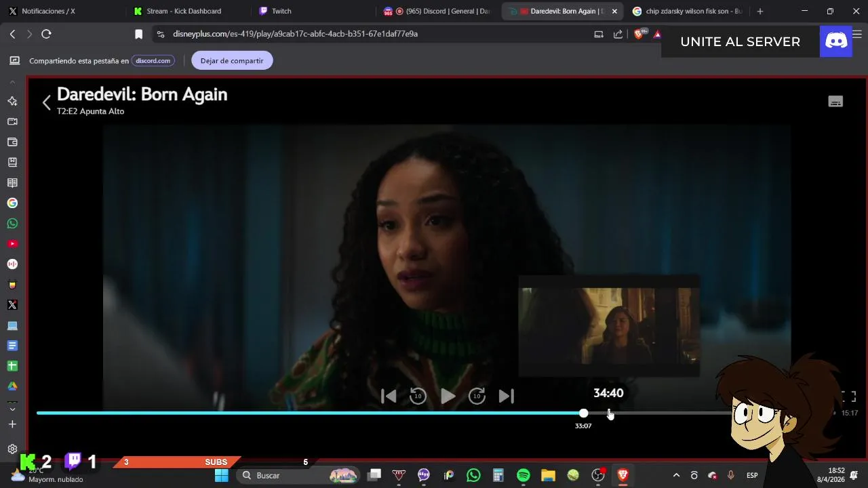
Task: Navigate back in browser history
Action: coord(12,34)
